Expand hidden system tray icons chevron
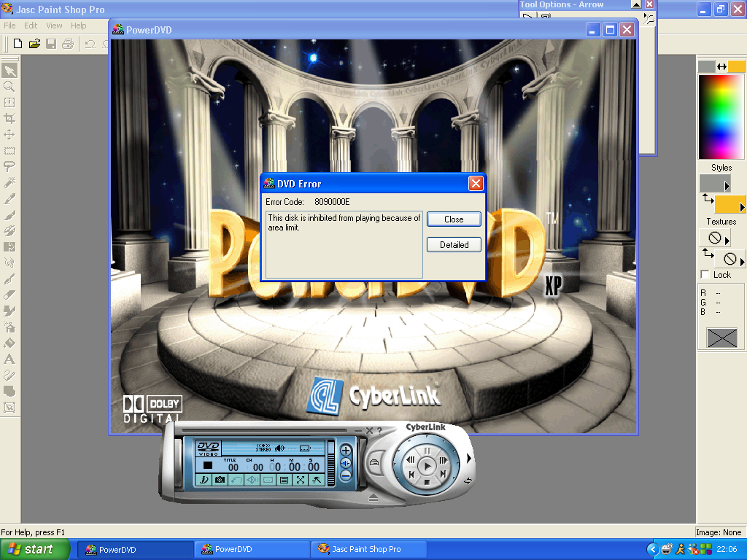The width and height of the screenshot is (747, 560). (x=653, y=550)
